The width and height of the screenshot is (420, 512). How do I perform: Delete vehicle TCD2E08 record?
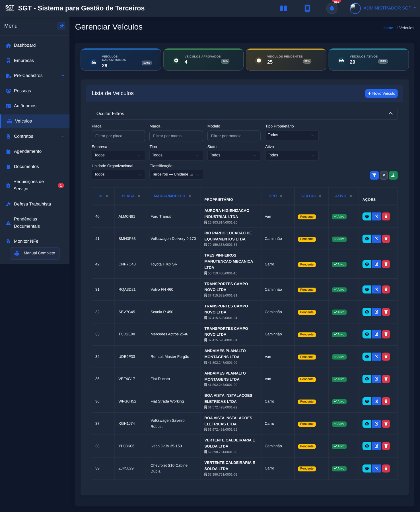(x=386, y=334)
